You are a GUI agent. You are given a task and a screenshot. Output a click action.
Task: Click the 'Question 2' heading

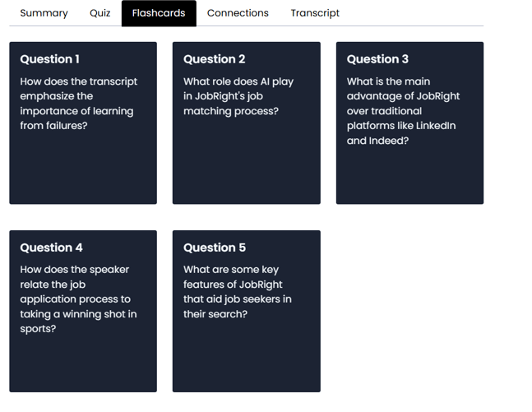(x=214, y=59)
